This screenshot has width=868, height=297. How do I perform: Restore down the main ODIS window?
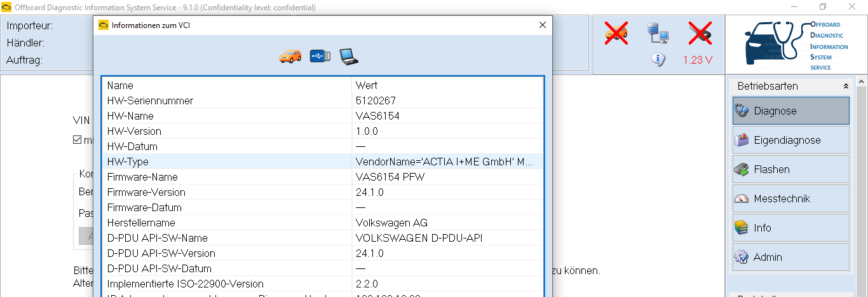823,6
